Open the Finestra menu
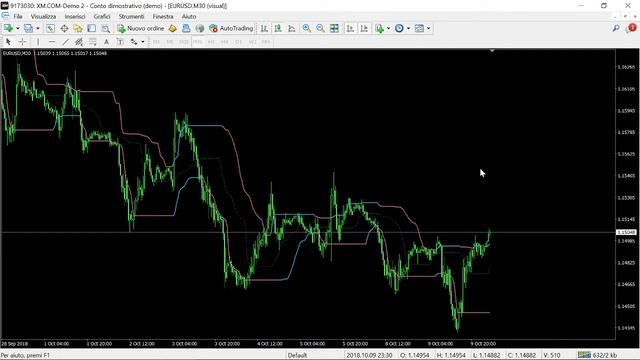 (163, 16)
